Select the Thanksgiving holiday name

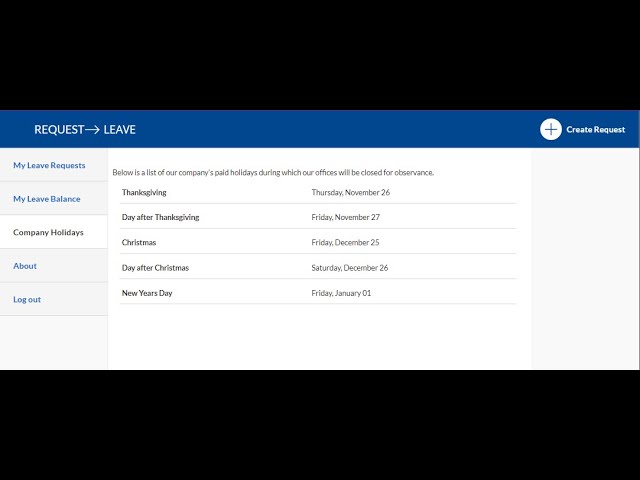click(x=144, y=192)
